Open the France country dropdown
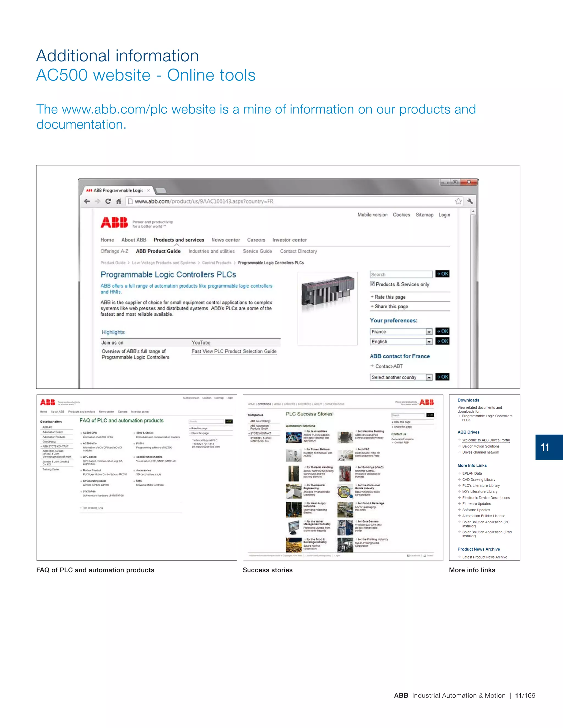This screenshot has width=563, height=728. (x=401, y=332)
